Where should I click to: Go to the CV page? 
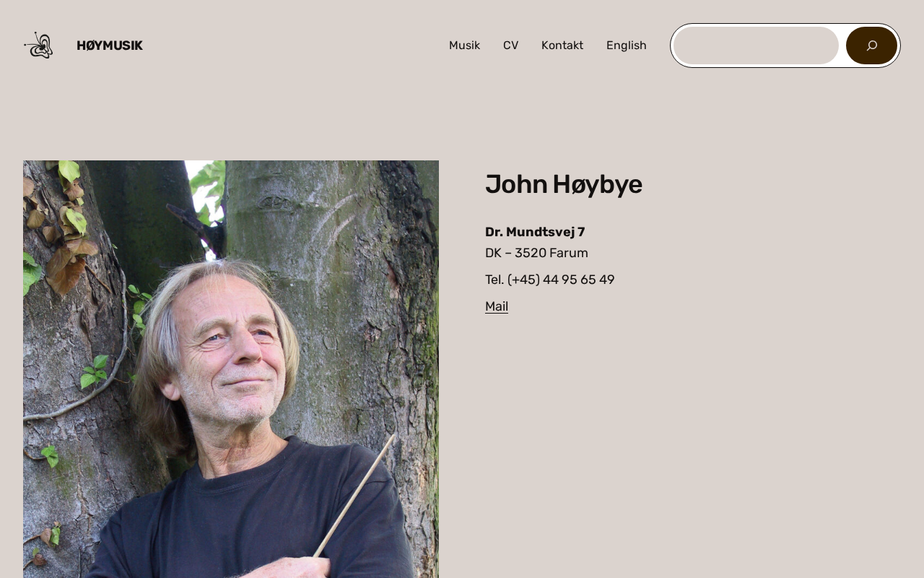coord(510,46)
